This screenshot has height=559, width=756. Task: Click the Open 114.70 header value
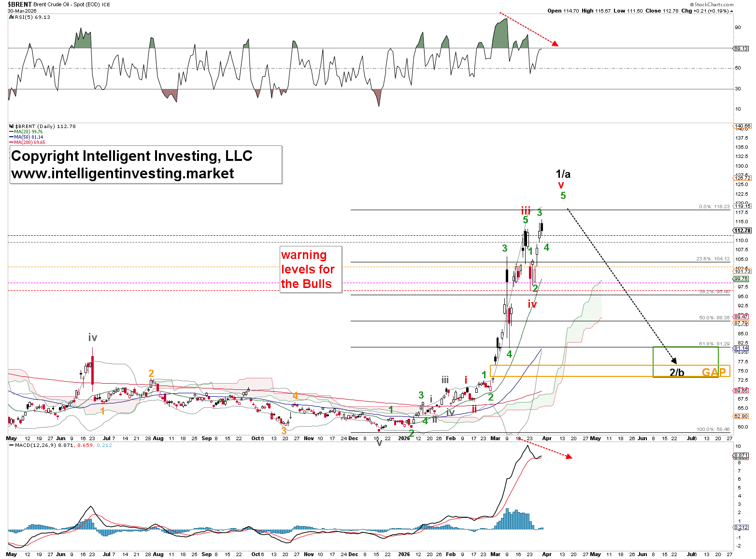click(563, 11)
